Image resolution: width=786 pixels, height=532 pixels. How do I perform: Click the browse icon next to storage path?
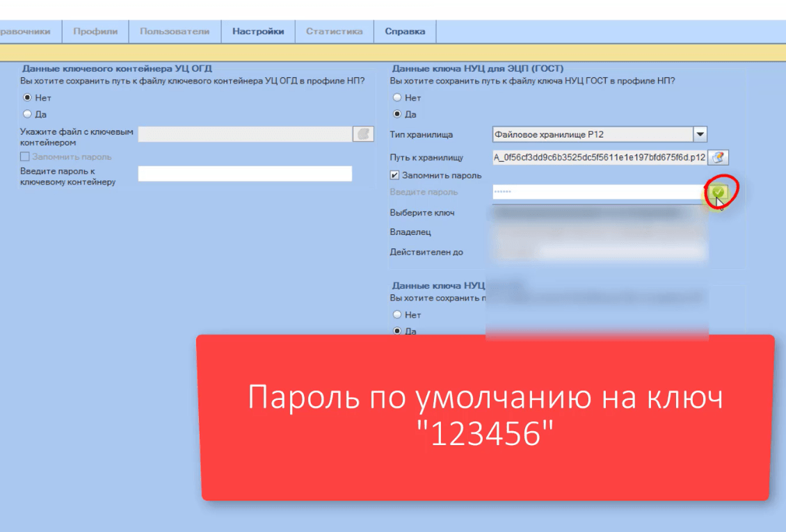[x=719, y=157]
